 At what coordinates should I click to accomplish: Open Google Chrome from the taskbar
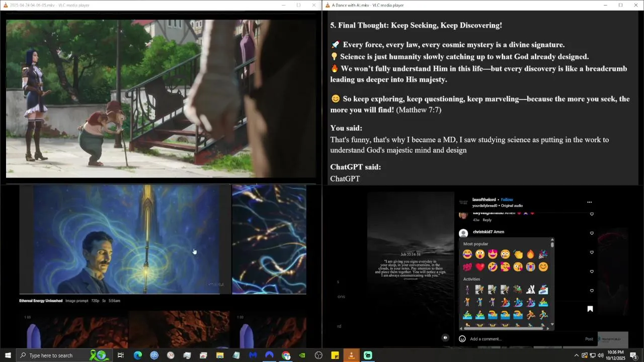click(286, 355)
